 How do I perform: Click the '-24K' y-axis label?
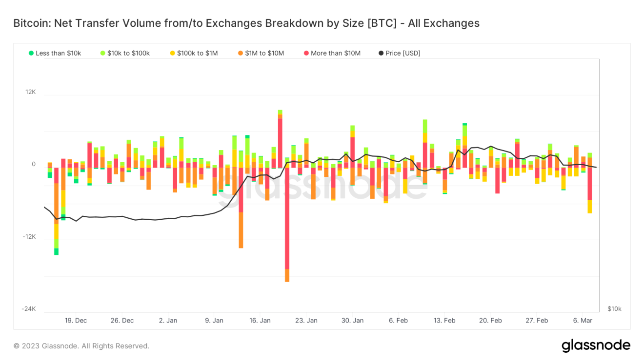(x=29, y=309)
